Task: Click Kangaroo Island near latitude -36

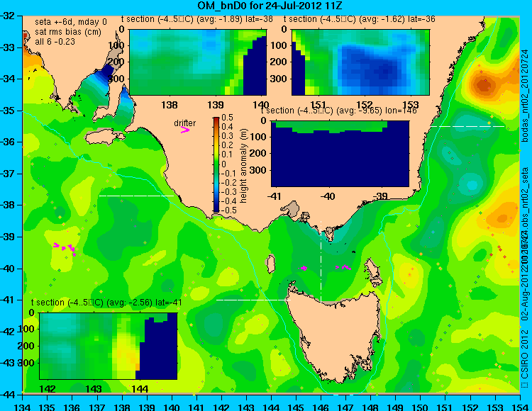Action: (104, 138)
